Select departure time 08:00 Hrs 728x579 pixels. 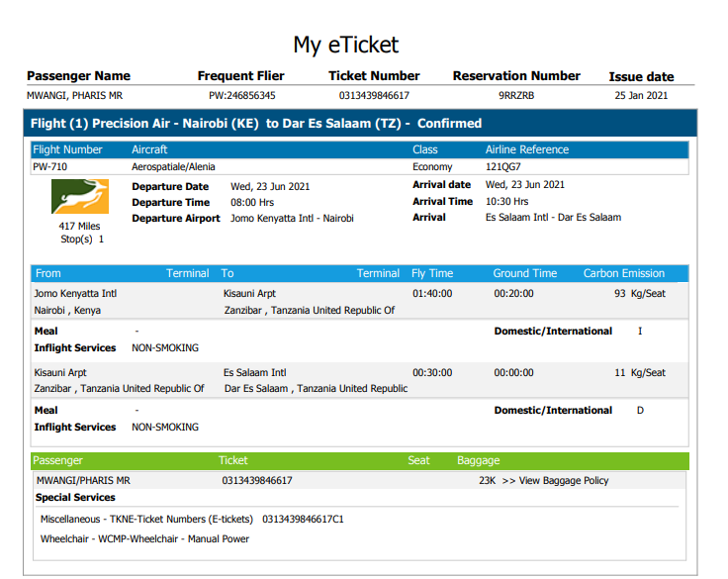tap(252, 203)
